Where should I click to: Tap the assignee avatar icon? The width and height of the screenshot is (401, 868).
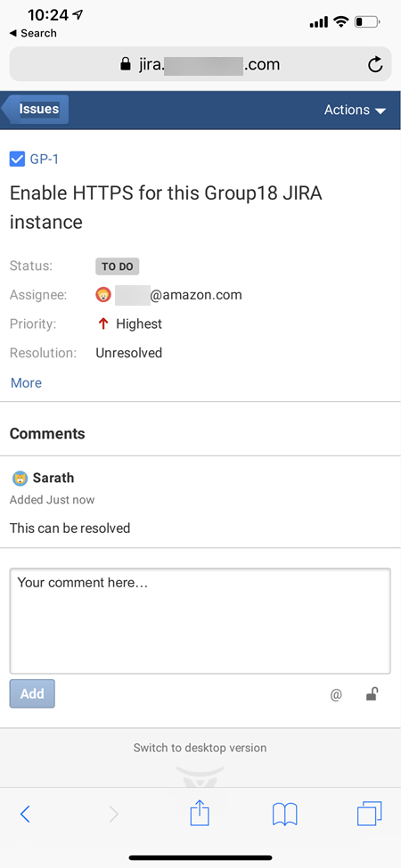[103, 295]
